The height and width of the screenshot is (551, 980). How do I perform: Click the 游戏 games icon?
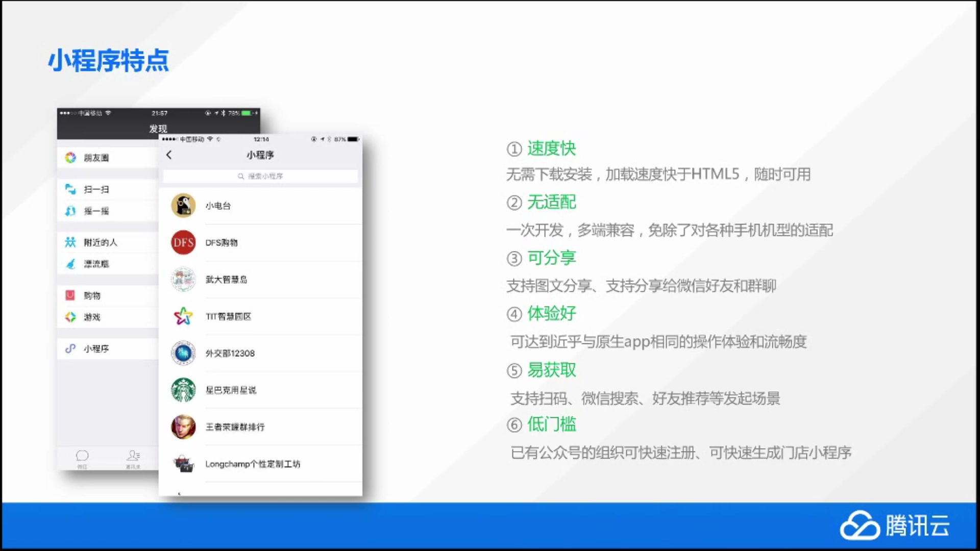click(70, 316)
